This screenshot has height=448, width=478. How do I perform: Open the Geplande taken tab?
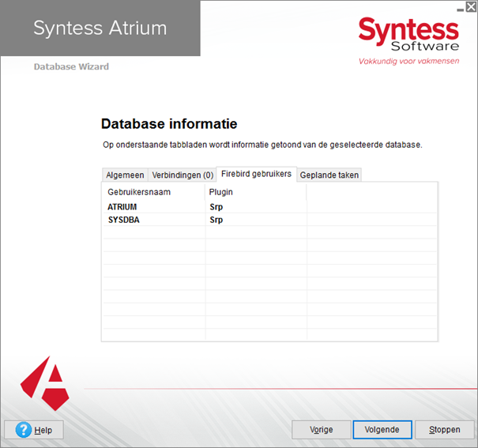pos(329,175)
